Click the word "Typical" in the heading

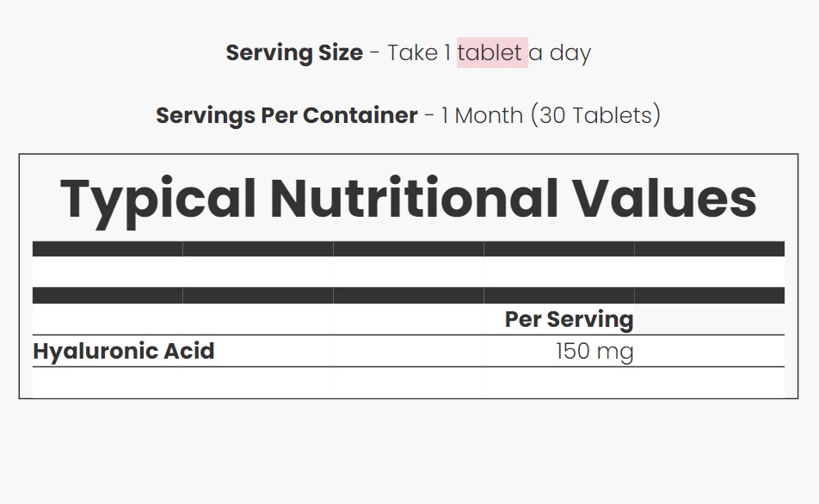click(x=158, y=199)
